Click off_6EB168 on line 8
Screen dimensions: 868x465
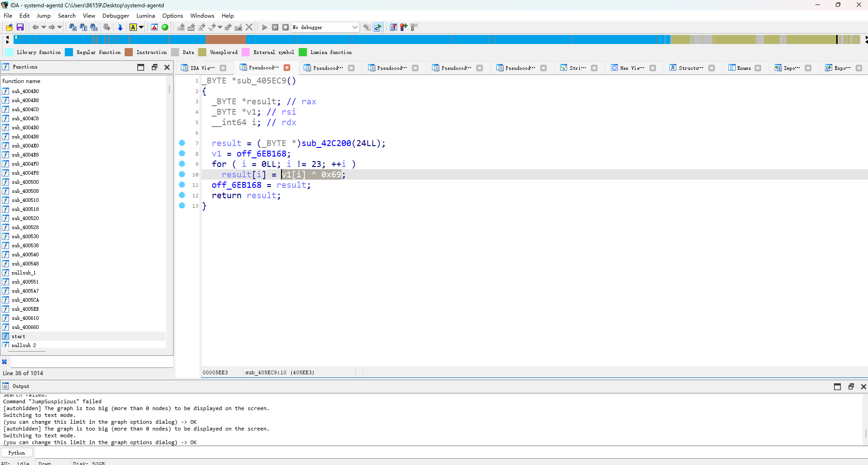pyautogui.click(x=262, y=154)
